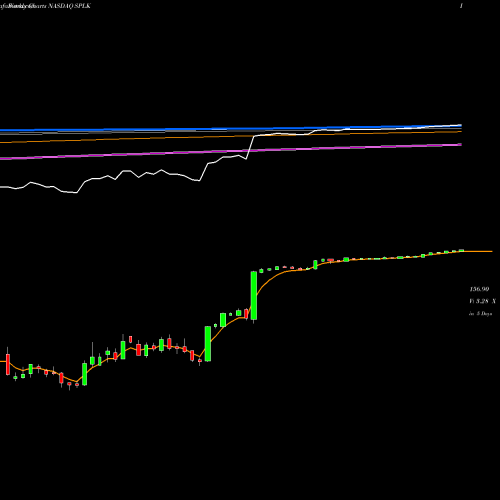Click the NASDAQ SPLK chart title text

69,6
